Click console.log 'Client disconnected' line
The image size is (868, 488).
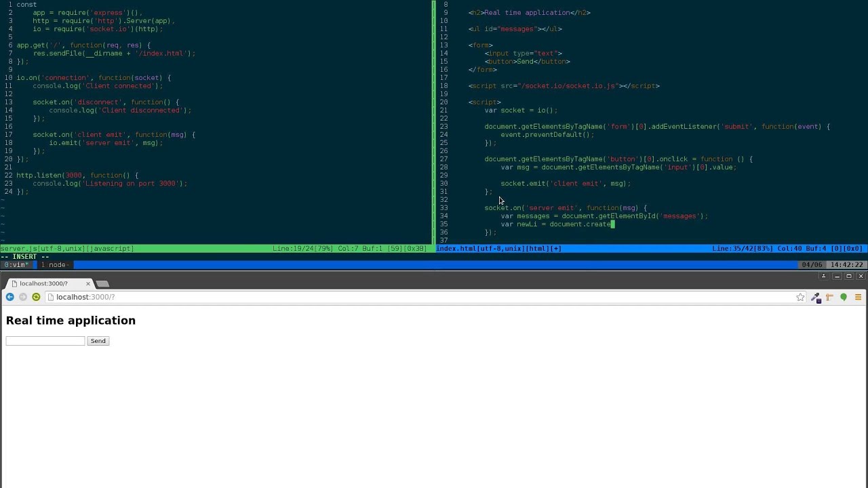pos(120,110)
